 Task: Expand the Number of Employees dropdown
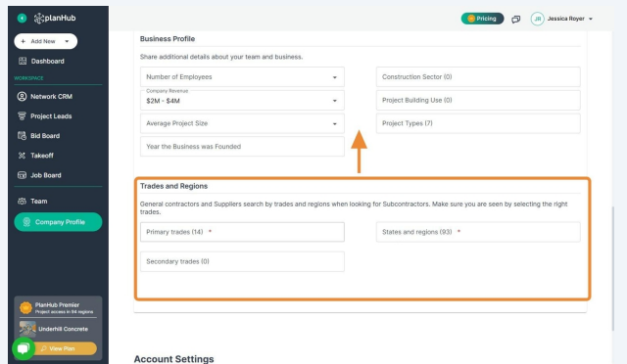click(x=242, y=76)
